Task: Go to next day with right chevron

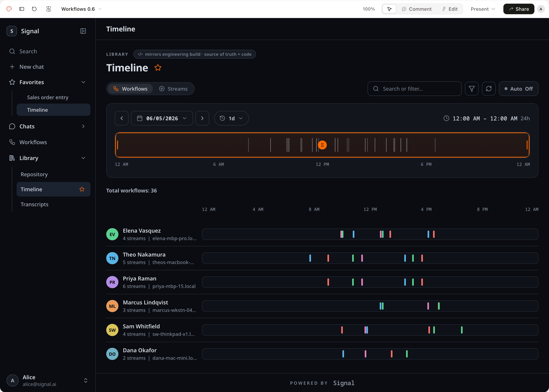Action: 202,118
